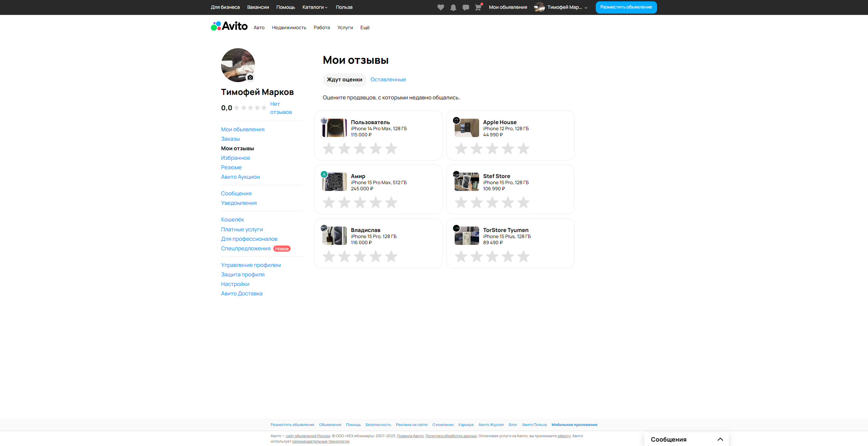
Task: Give Владислав a four-star rating
Action: 375,256
